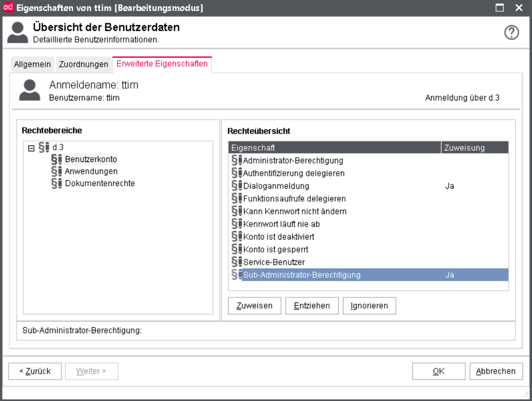This screenshot has height=401, width=532.
Task: Click the icon beside Konto ist gesperrt
Action: click(x=237, y=250)
